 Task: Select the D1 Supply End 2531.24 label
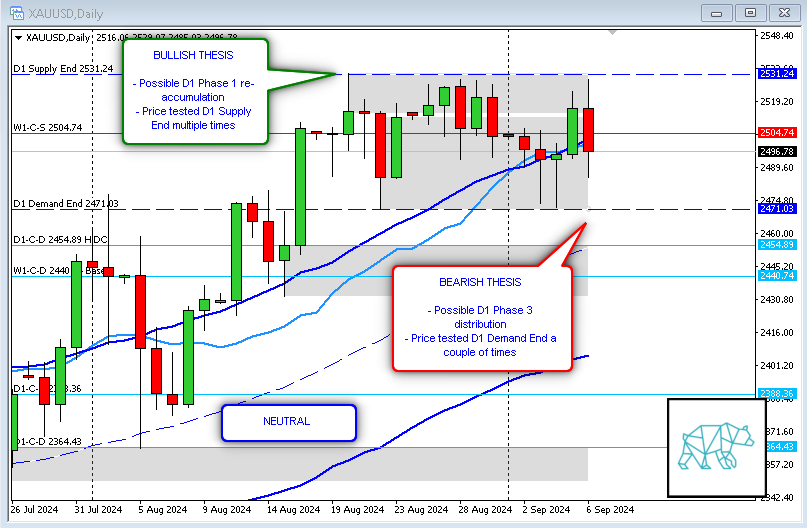pos(63,69)
